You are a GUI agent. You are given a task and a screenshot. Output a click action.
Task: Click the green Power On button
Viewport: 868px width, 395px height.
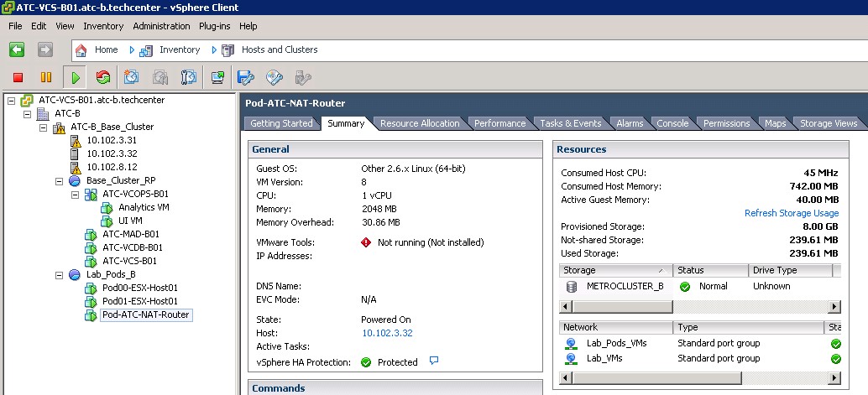coord(76,77)
